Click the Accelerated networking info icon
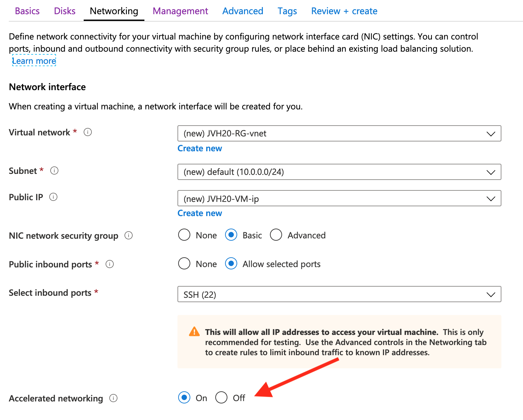The image size is (523, 420). 113,398
